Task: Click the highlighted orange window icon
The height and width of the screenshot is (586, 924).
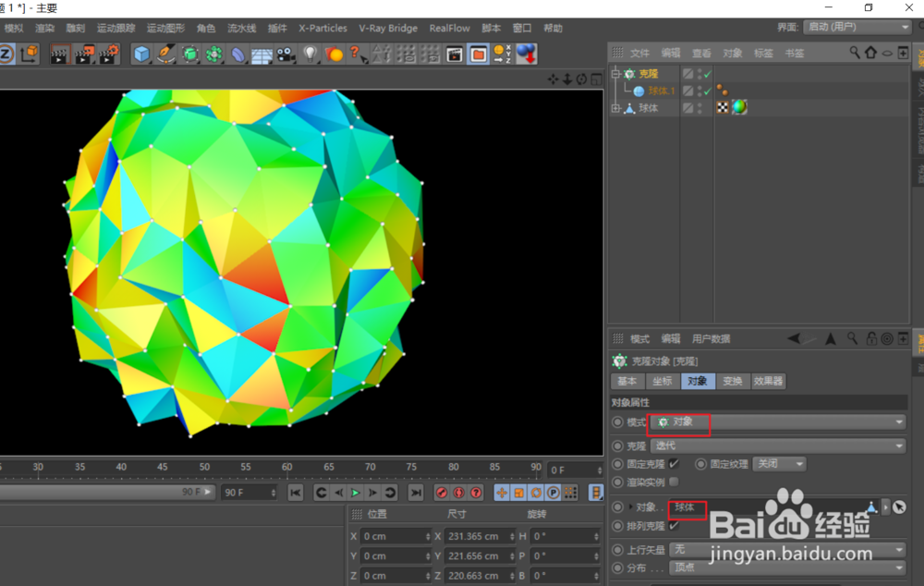Action: click(478, 55)
